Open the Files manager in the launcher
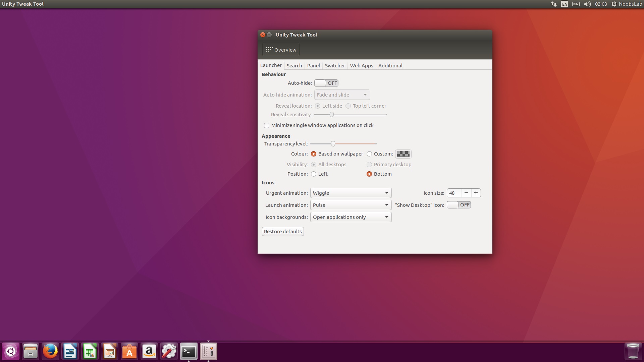This screenshot has width=644, height=362. pos(31,351)
